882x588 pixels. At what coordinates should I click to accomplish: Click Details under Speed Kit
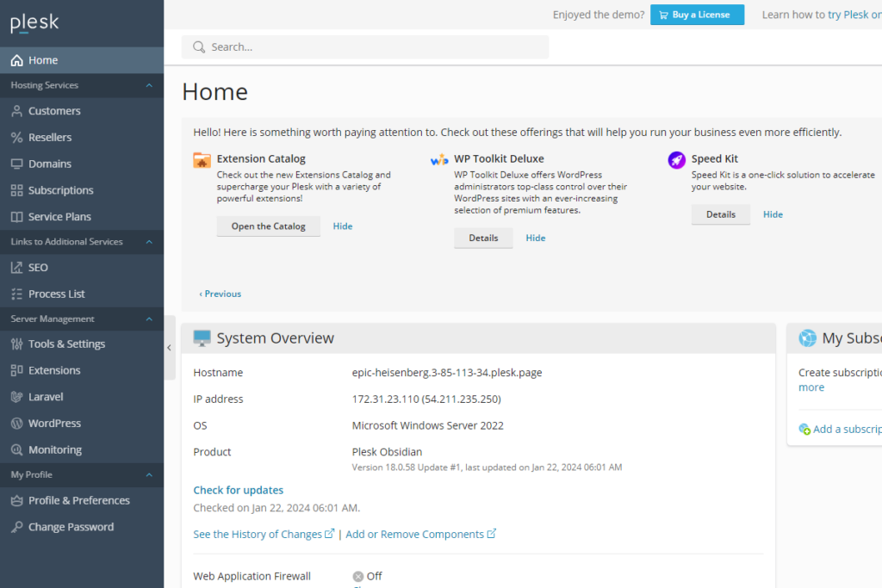click(x=721, y=214)
